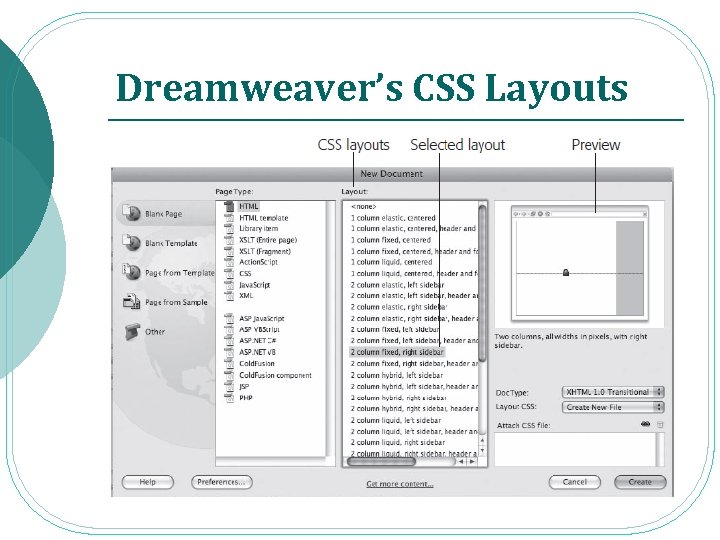Select the 'PHP' page type text
The image size is (720, 540).
coord(246,398)
